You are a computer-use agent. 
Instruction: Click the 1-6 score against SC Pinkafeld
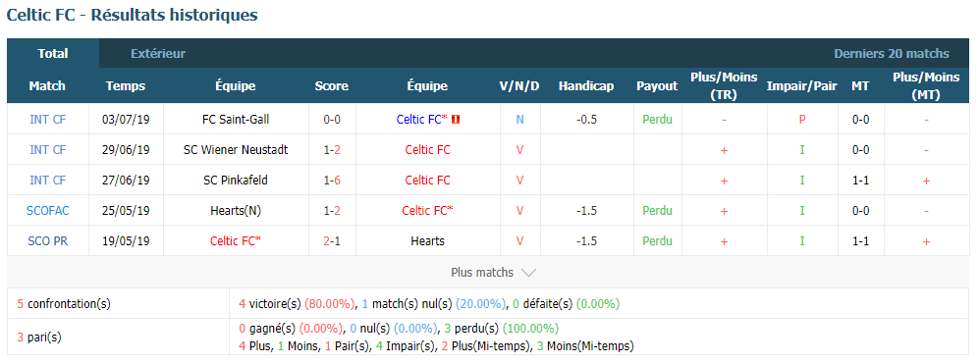click(332, 181)
